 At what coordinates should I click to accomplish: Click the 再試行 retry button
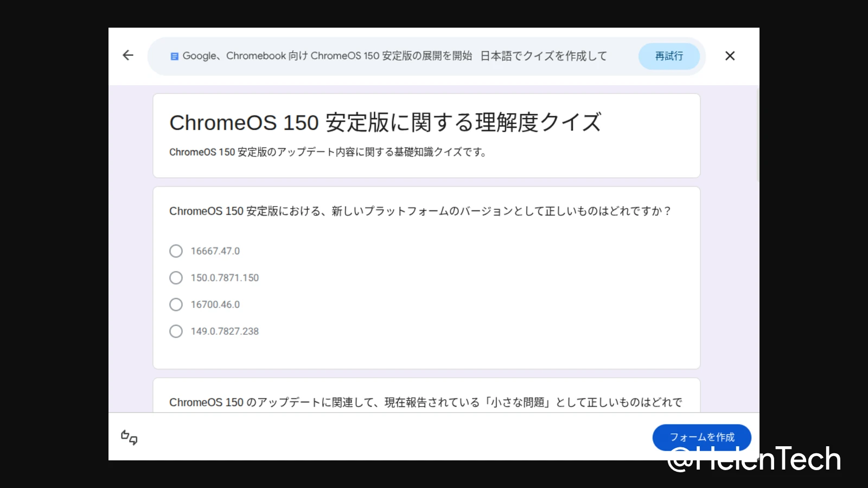(x=669, y=56)
